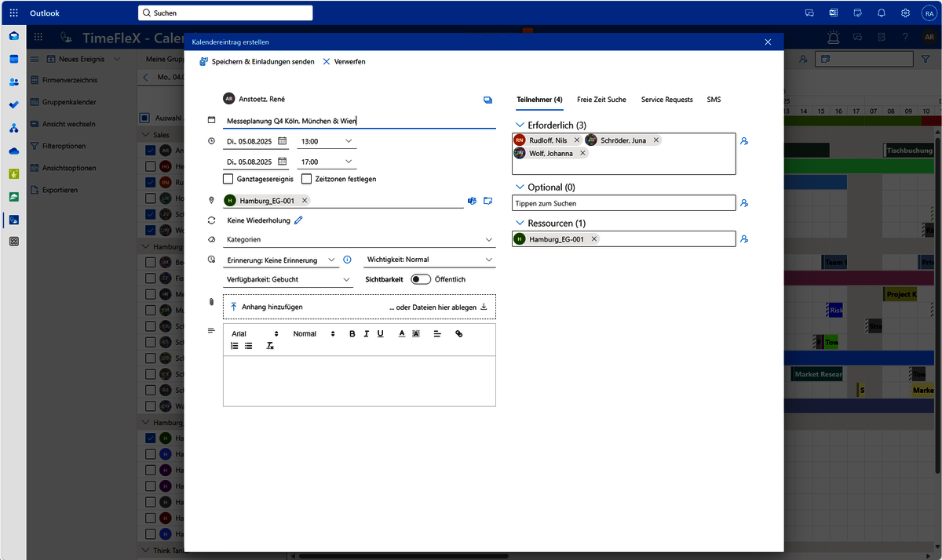The width and height of the screenshot is (942, 560).
Task: Click Verwerfen to discard the entry
Action: point(344,62)
